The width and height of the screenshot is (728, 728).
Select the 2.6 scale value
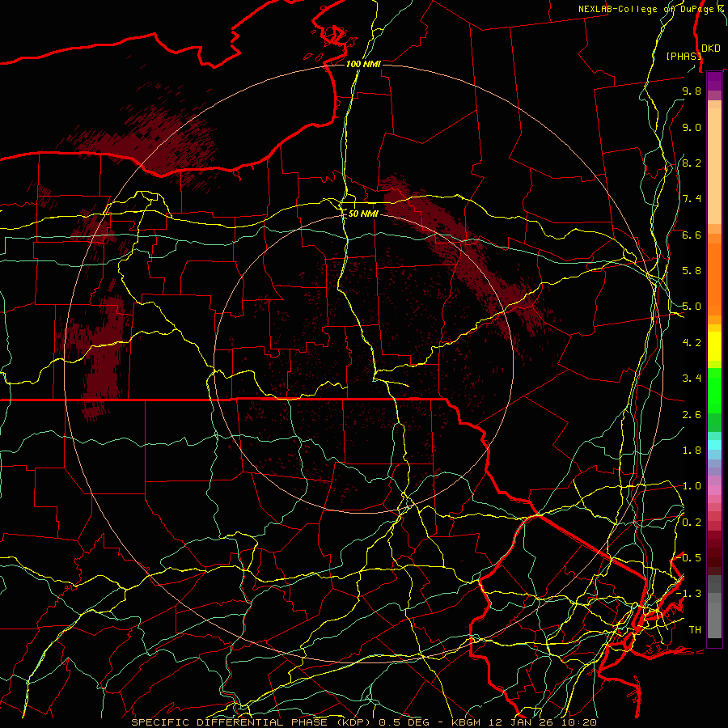click(692, 415)
